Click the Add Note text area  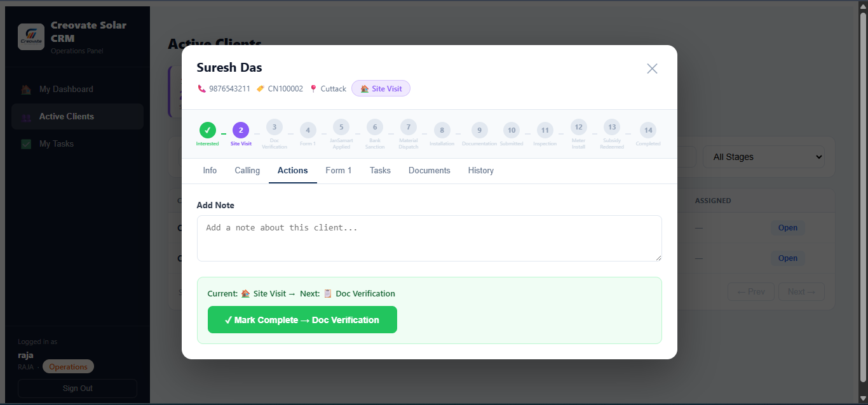pyautogui.click(x=430, y=238)
